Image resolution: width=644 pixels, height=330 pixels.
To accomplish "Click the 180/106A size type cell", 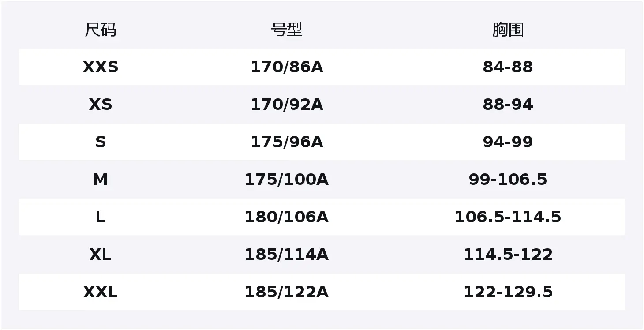I will point(287,217).
